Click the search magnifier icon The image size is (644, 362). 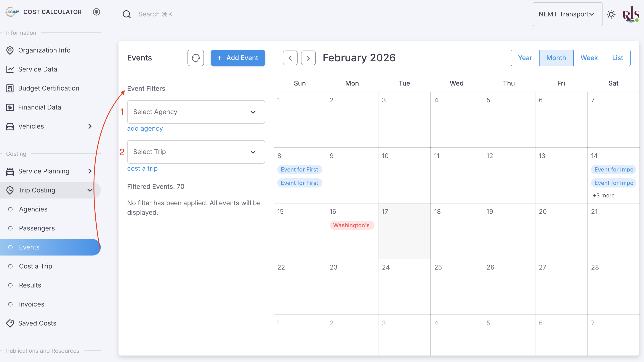(127, 14)
